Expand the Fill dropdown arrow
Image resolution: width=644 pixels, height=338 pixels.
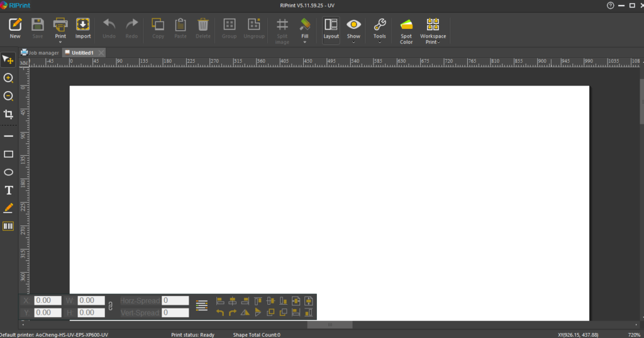click(x=305, y=42)
